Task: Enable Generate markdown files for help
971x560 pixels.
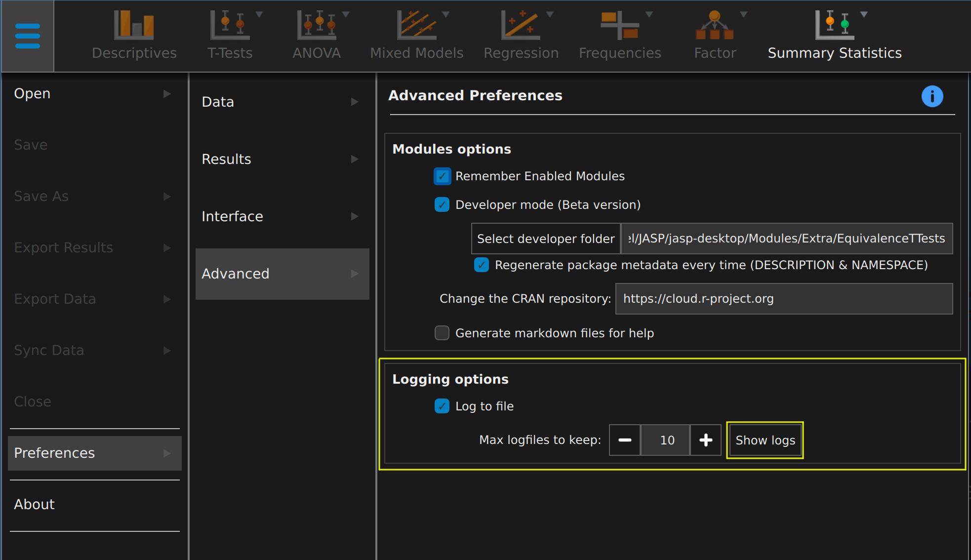Action: coord(442,333)
